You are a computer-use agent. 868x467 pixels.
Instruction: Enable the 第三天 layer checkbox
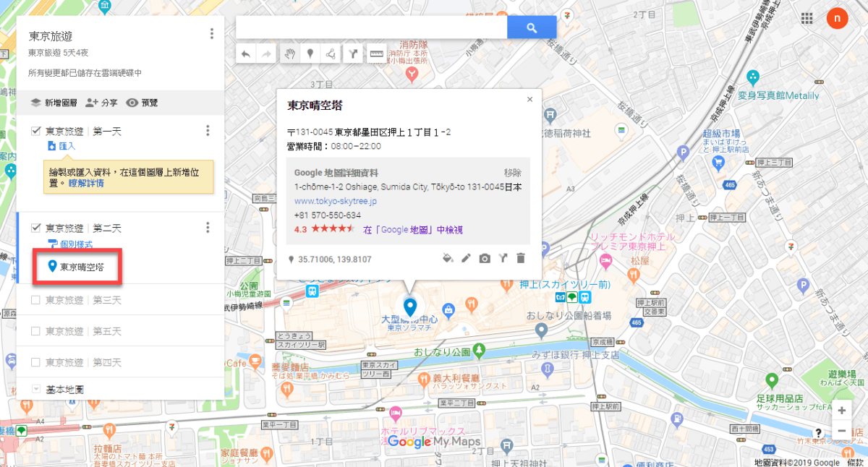point(35,299)
